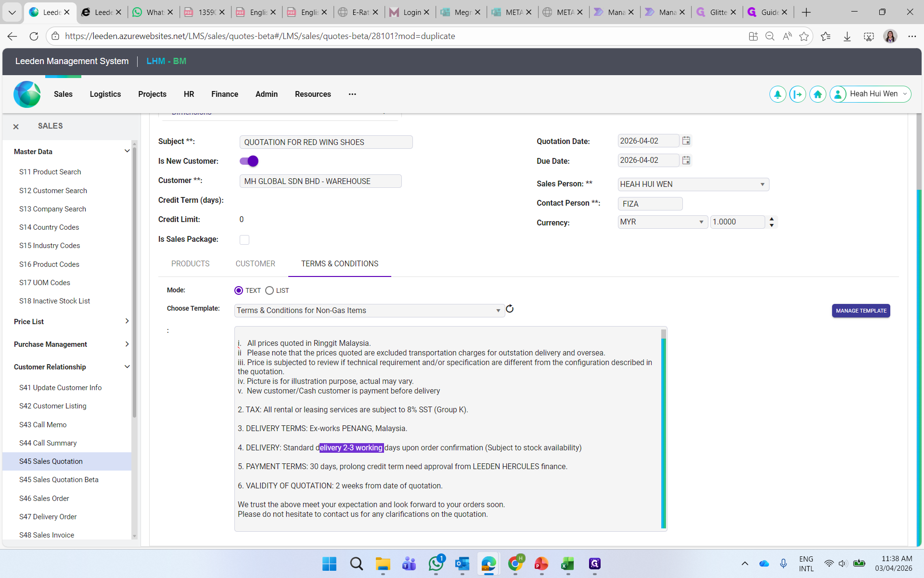Open Windows Start menu
This screenshot has height=578, width=924.
[x=329, y=564]
